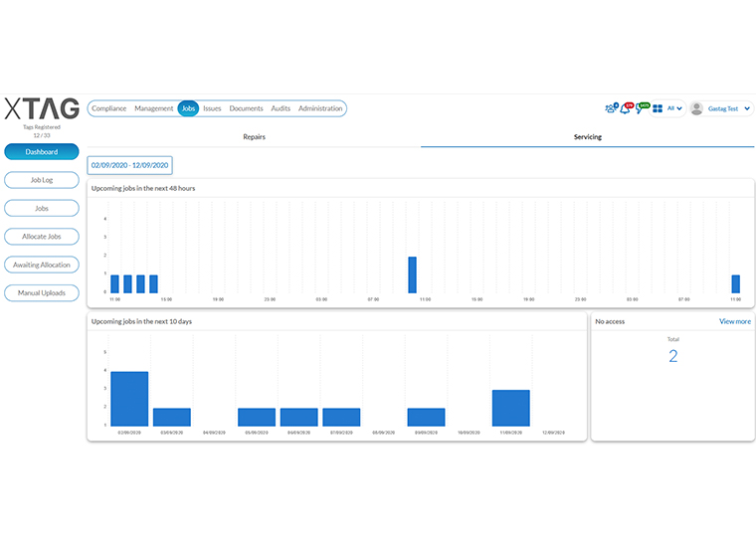The height and width of the screenshot is (541, 756).
Task: Open Awaiting Allocation page
Action: tap(42, 265)
